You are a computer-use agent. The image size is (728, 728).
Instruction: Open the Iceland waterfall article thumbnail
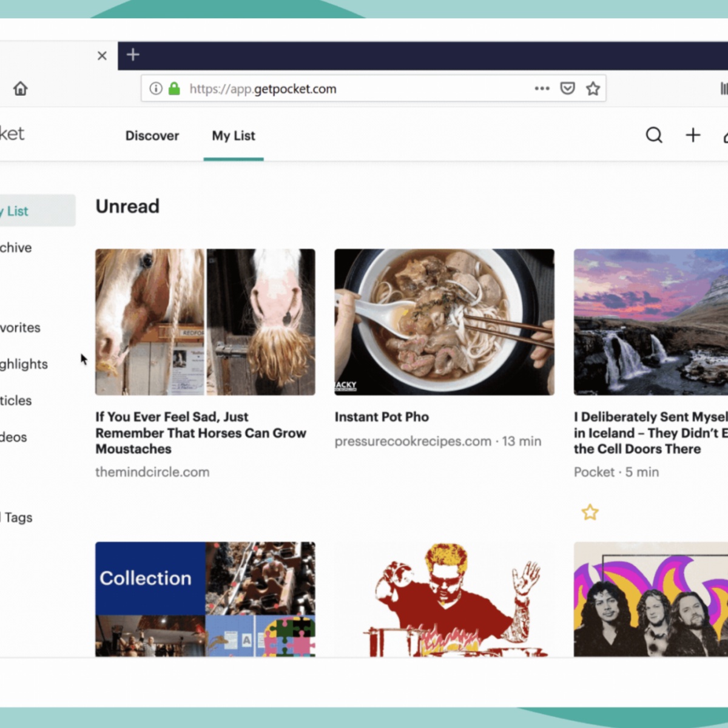(651, 322)
